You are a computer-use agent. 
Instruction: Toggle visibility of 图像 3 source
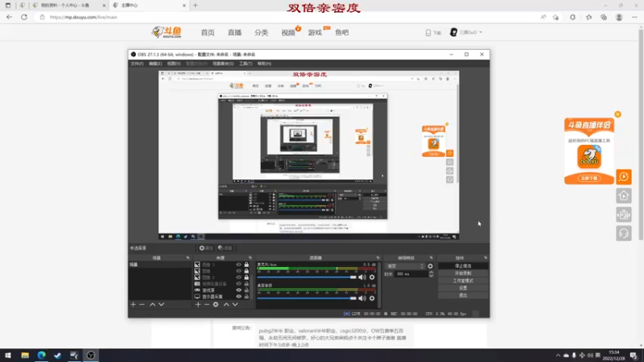tap(238, 265)
